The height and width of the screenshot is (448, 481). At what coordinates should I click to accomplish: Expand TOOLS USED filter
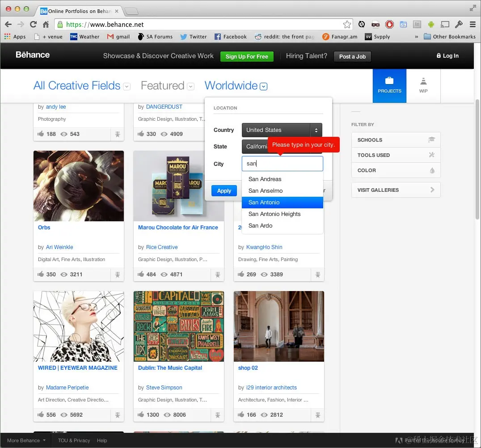coord(396,155)
